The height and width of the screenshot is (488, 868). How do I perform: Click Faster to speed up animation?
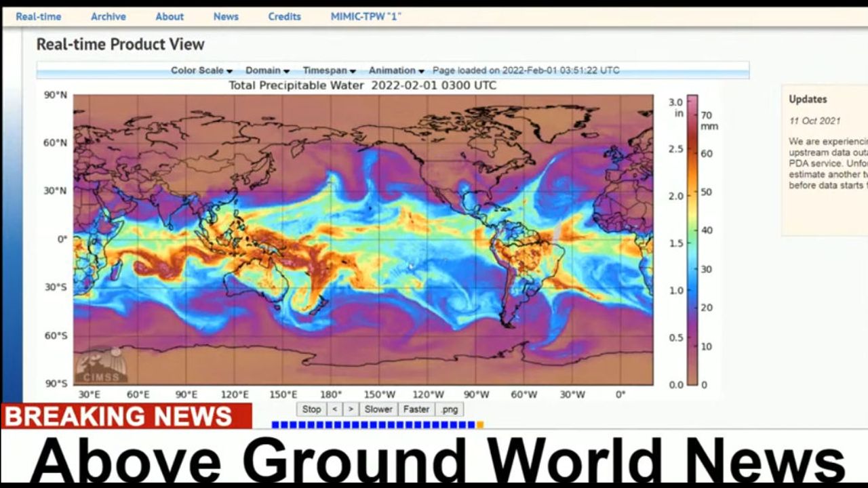point(416,409)
